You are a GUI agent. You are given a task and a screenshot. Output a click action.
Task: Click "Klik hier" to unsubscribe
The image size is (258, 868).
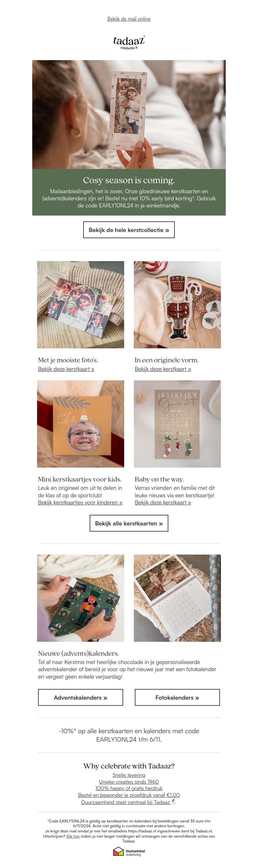tap(73, 836)
